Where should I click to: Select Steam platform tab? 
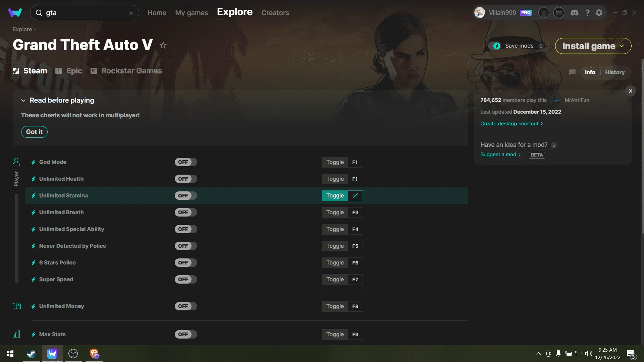coord(30,71)
